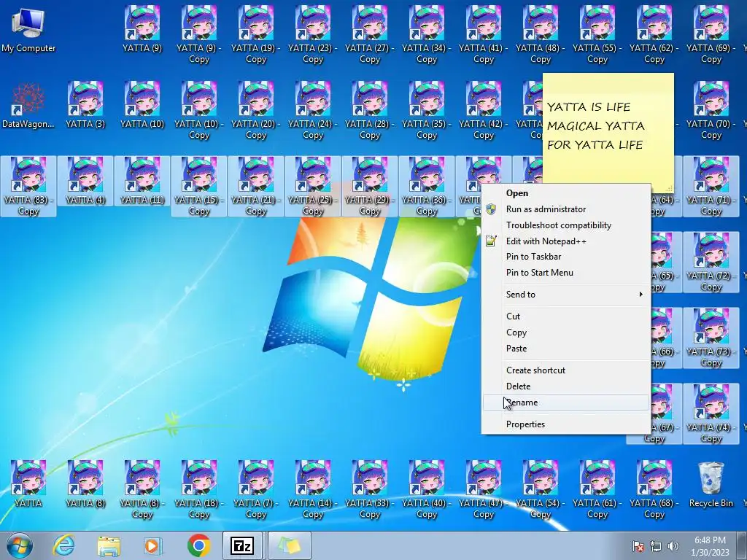
Task: Choose Run as administrator
Action: tap(566, 209)
